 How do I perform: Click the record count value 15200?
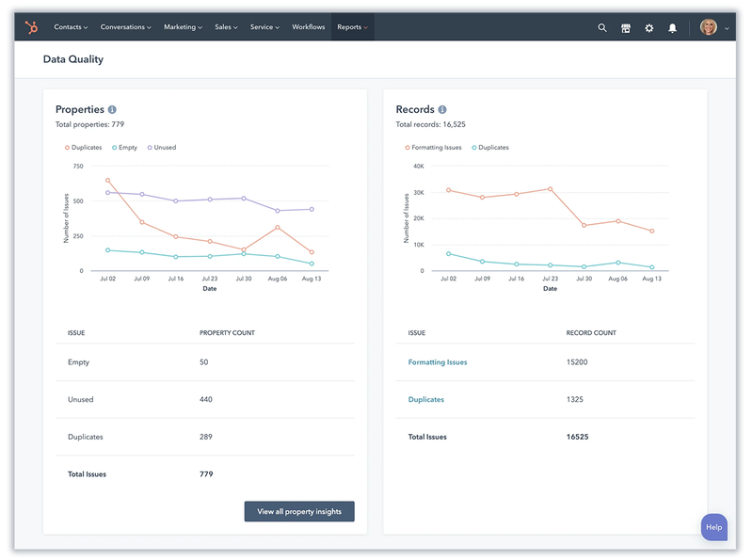(577, 362)
